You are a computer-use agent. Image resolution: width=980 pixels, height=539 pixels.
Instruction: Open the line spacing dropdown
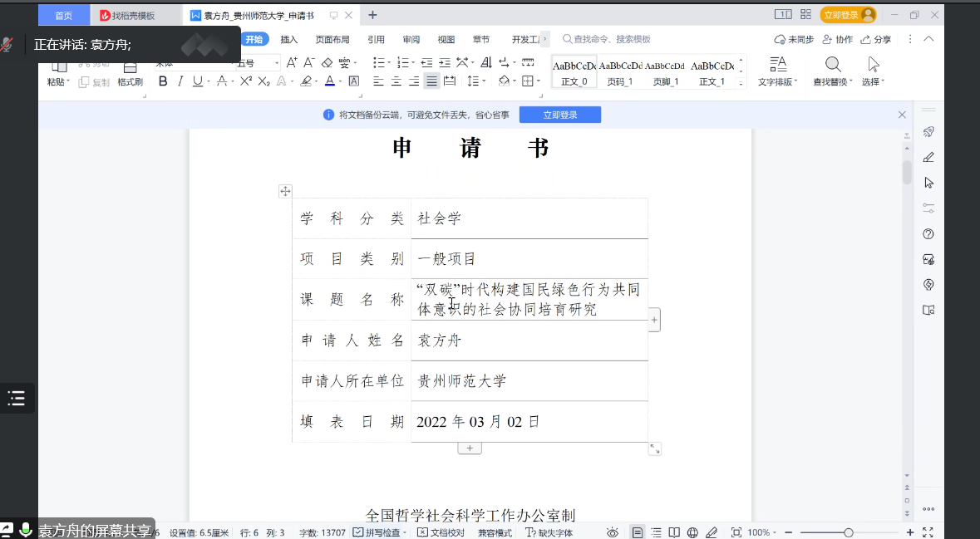(484, 82)
